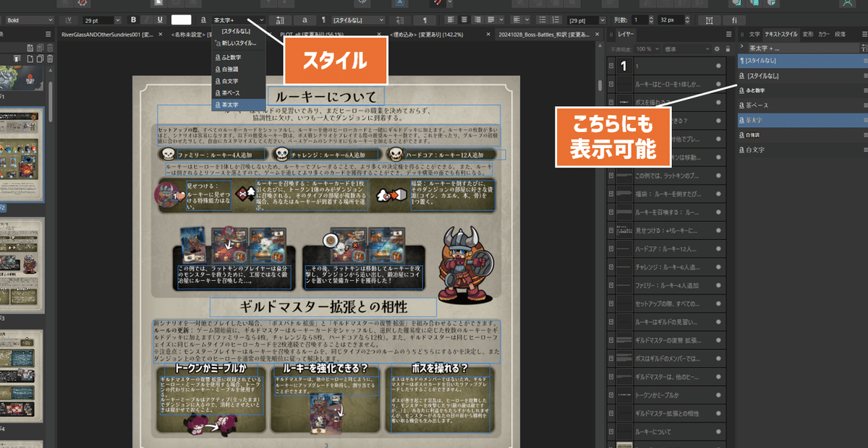The image size is (868, 448).
Task: Open the 29 pt font size dropdown
Action: [101, 20]
